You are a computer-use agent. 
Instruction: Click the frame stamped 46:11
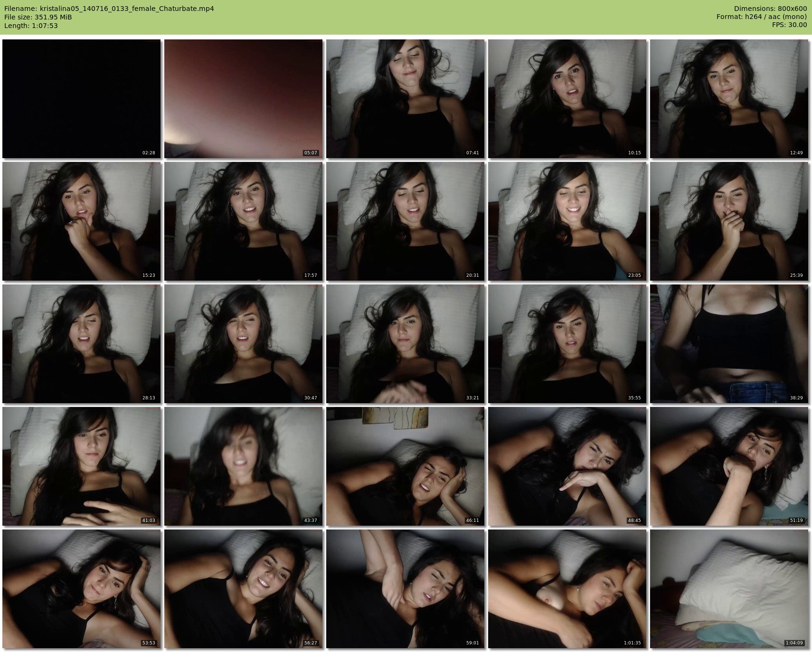click(406, 466)
